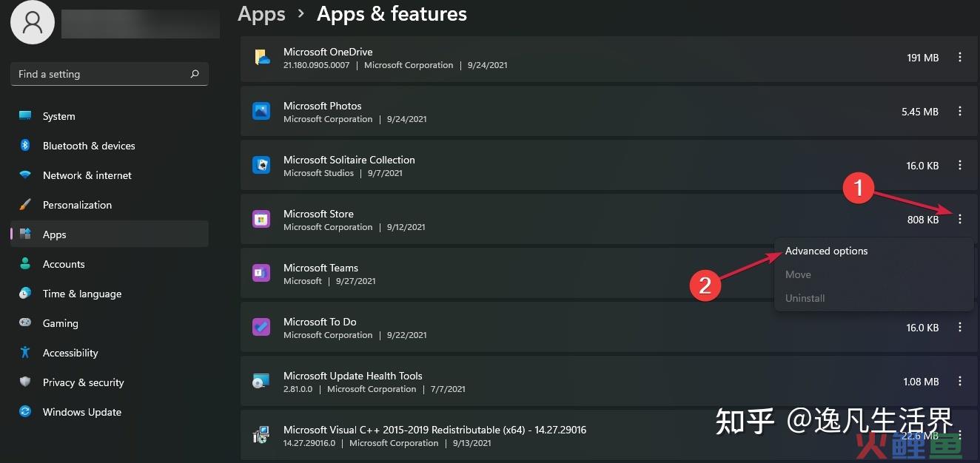Open Network & internet section
Image resolution: width=980 pixels, height=463 pixels.
(x=110, y=175)
